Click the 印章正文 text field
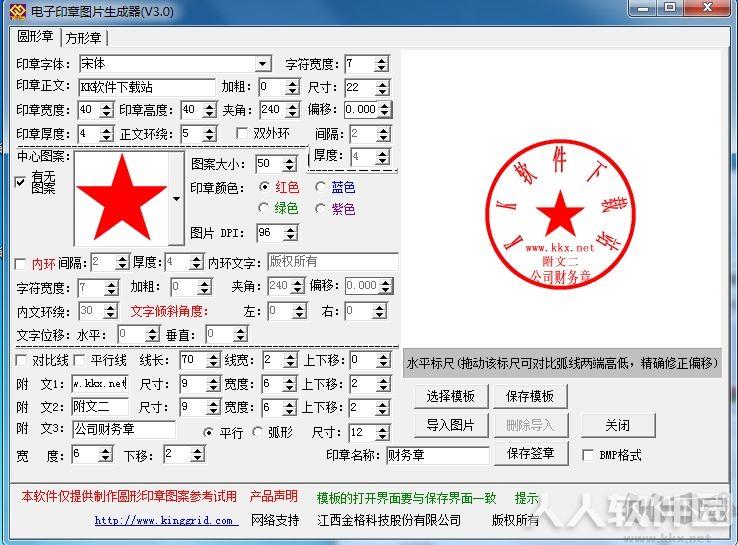Image resolution: width=738 pixels, height=545 pixels. click(147, 87)
